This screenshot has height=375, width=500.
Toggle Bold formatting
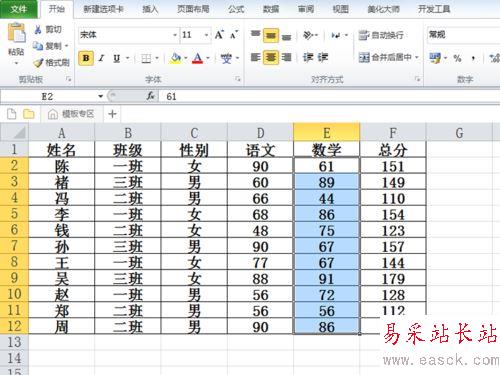[x=86, y=58]
